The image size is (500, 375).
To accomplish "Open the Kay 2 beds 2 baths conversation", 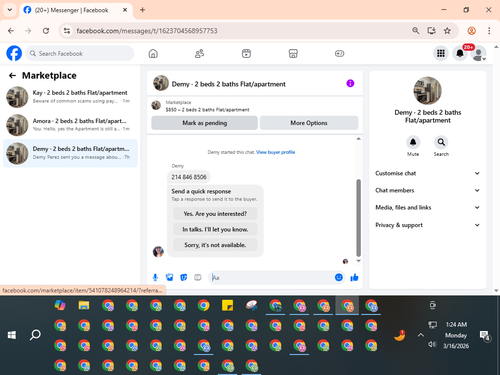I will click(70, 97).
